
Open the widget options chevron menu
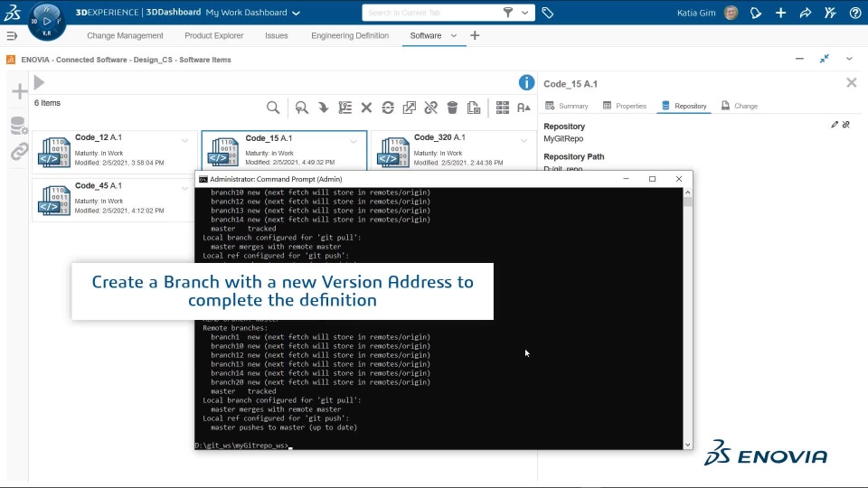point(849,59)
